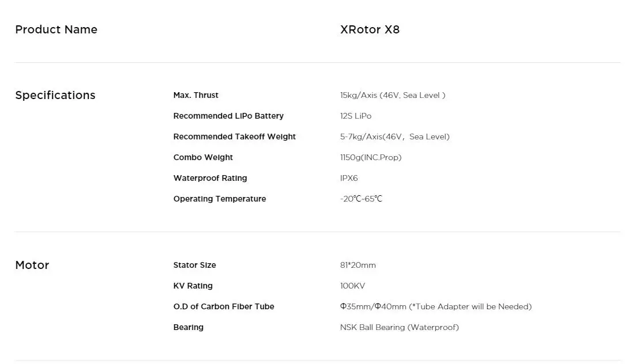The width and height of the screenshot is (636, 364).
Task: Click the Specifications section heading
Action: (x=55, y=95)
